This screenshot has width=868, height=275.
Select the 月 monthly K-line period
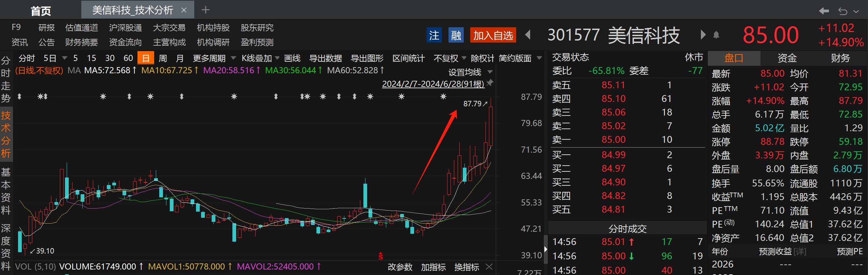(180, 58)
